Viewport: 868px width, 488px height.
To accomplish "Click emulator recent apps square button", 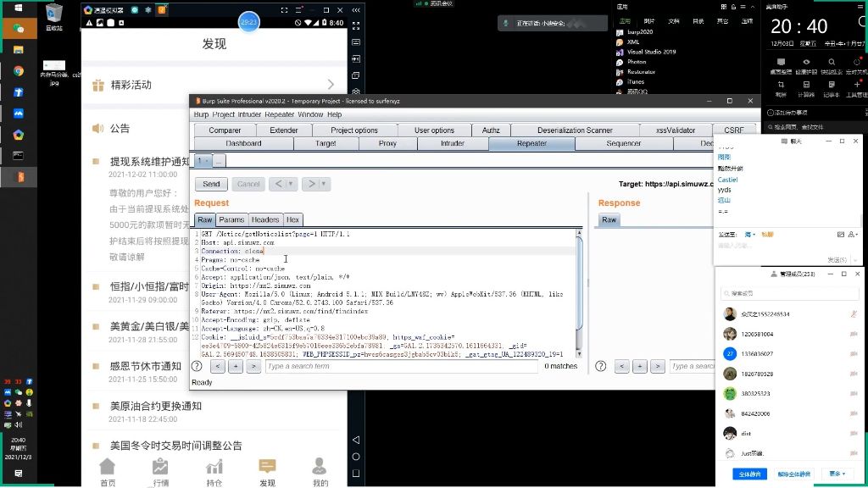I will pos(356,473).
